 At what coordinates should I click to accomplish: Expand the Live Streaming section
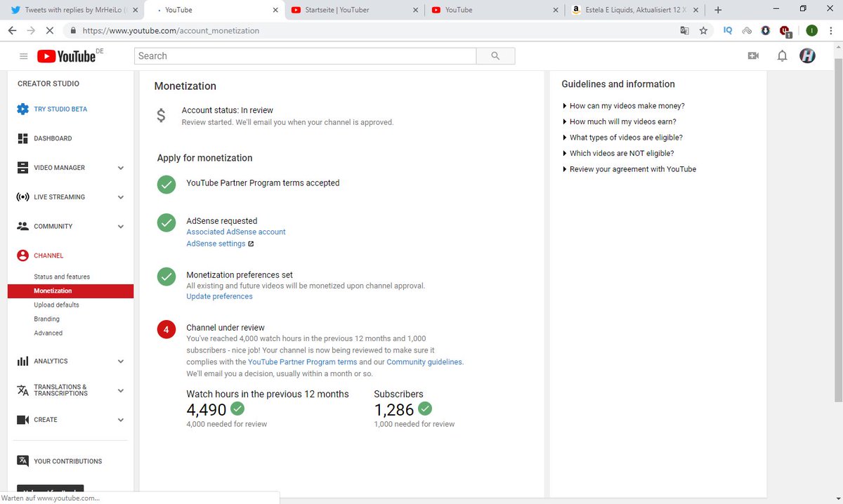pyautogui.click(x=121, y=197)
